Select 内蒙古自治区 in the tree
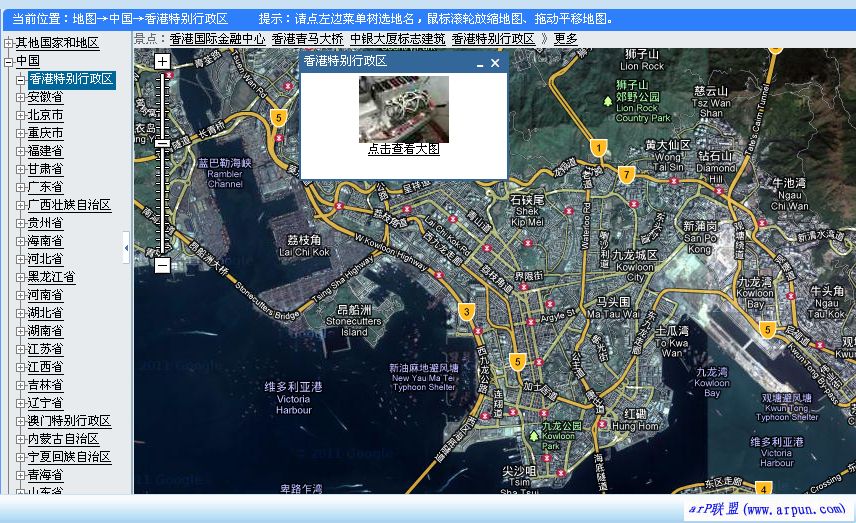This screenshot has width=856, height=523. click(63, 439)
